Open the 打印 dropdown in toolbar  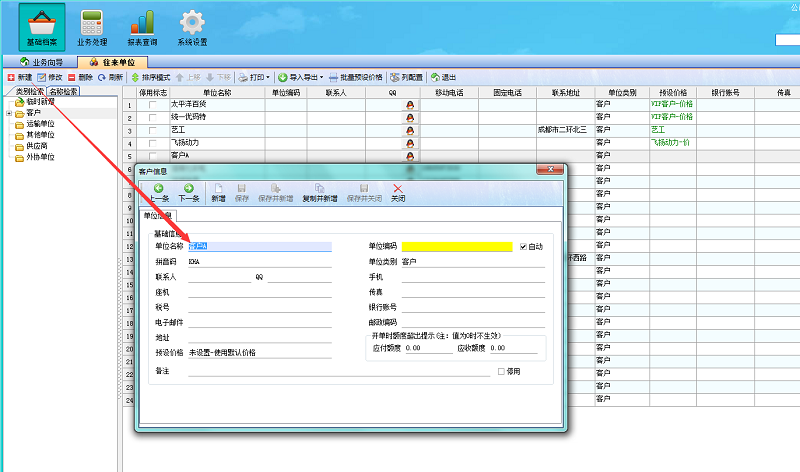254,77
